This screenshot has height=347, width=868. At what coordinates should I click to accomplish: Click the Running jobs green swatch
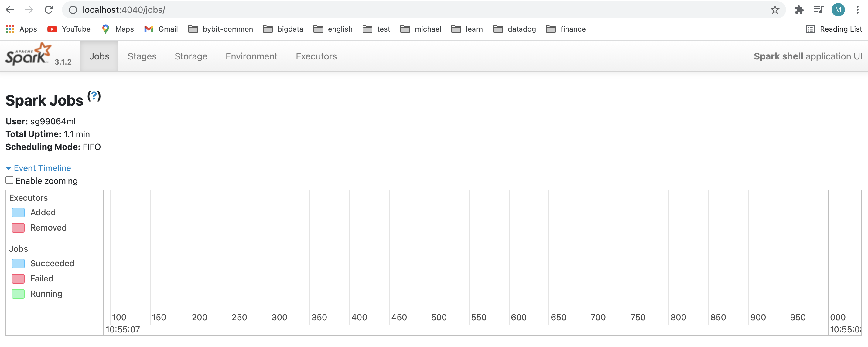tap(18, 294)
